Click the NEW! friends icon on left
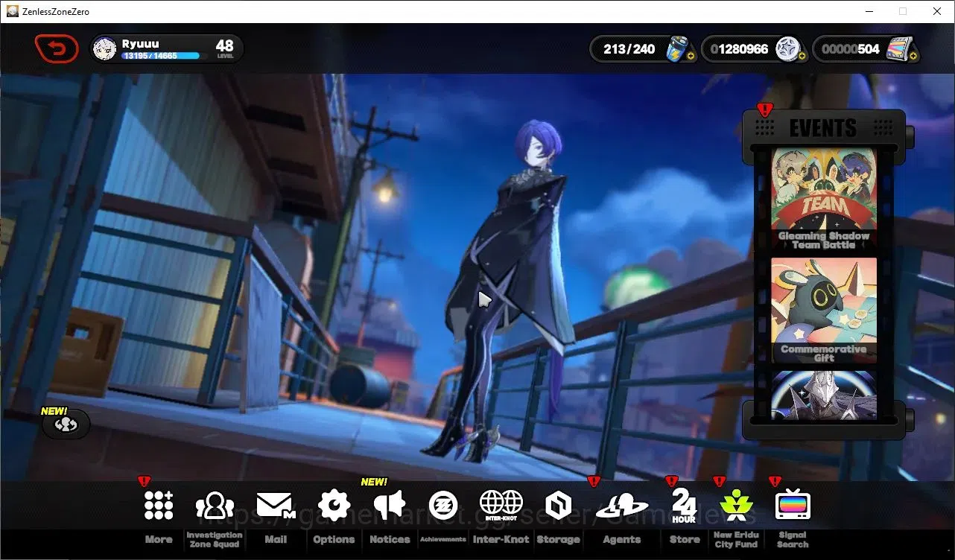Viewport: 955px width, 560px height. tap(66, 424)
